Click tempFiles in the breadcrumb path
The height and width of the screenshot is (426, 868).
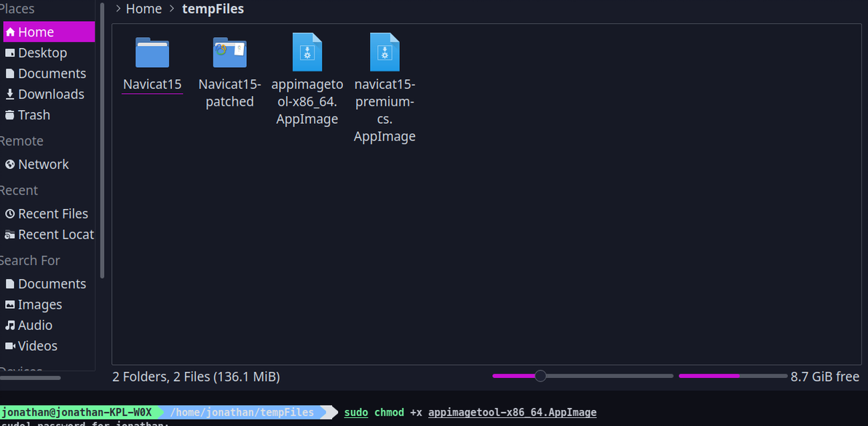point(213,9)
